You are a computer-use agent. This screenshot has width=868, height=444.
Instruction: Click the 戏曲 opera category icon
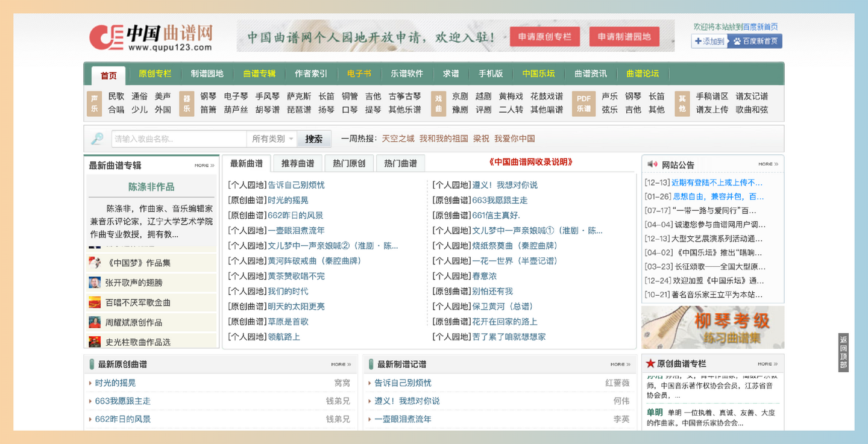click(439, 102)
